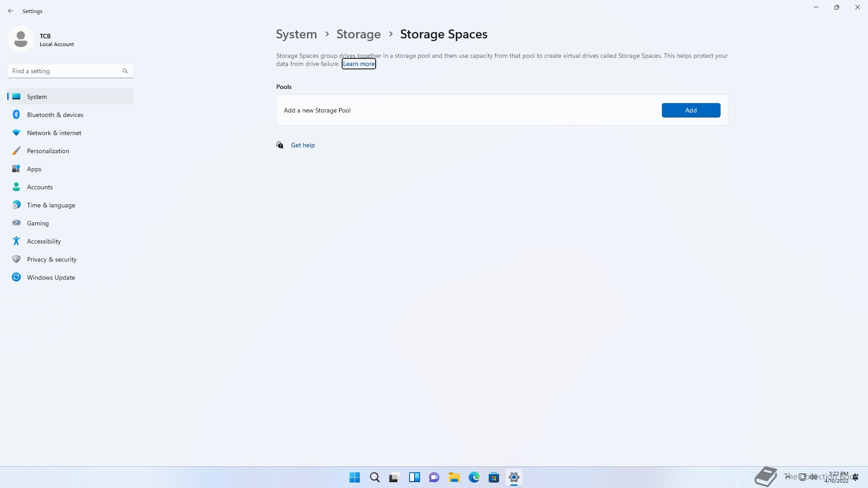This screenshot has width=868, height=488.
Task: Minimize the Settings window
Action: click(x=816, y=7)
